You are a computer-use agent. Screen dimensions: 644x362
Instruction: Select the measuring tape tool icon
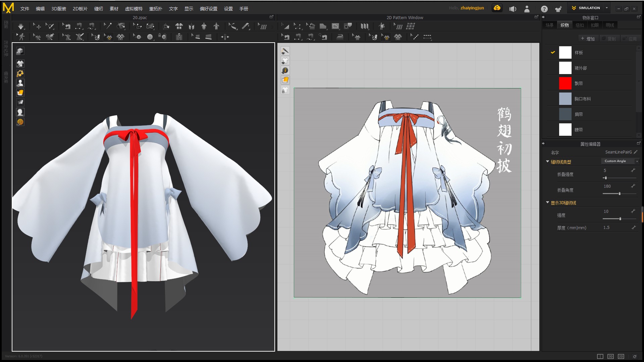(246, 26)
